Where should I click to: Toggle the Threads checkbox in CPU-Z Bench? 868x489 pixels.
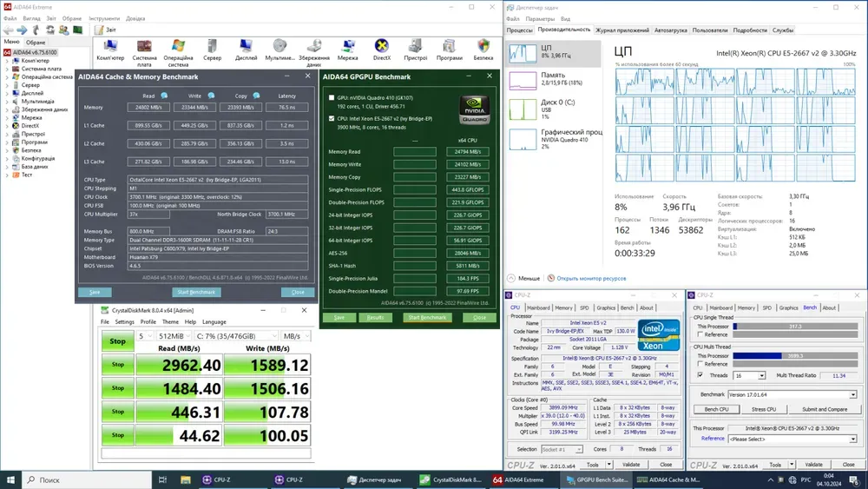[x=700, y=375]
